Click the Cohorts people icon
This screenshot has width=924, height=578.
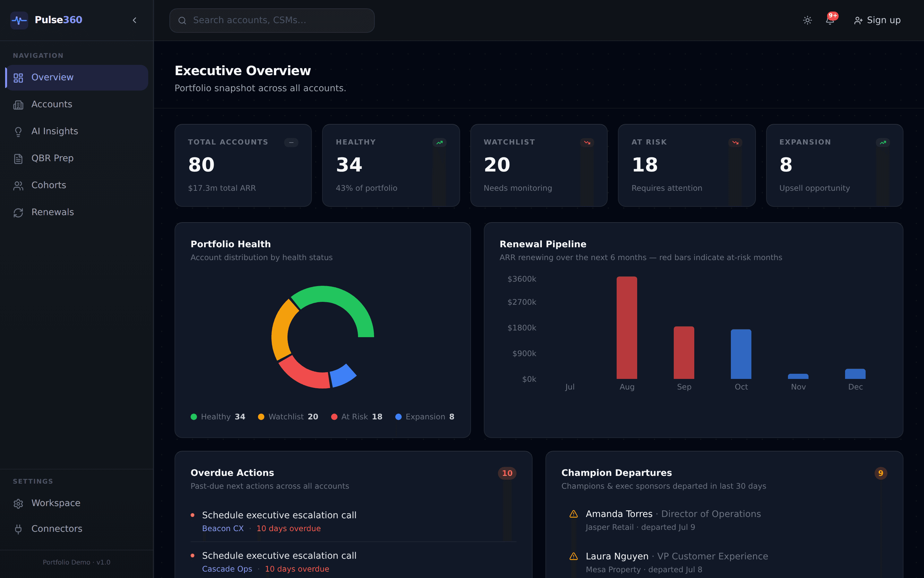point(18,186)
